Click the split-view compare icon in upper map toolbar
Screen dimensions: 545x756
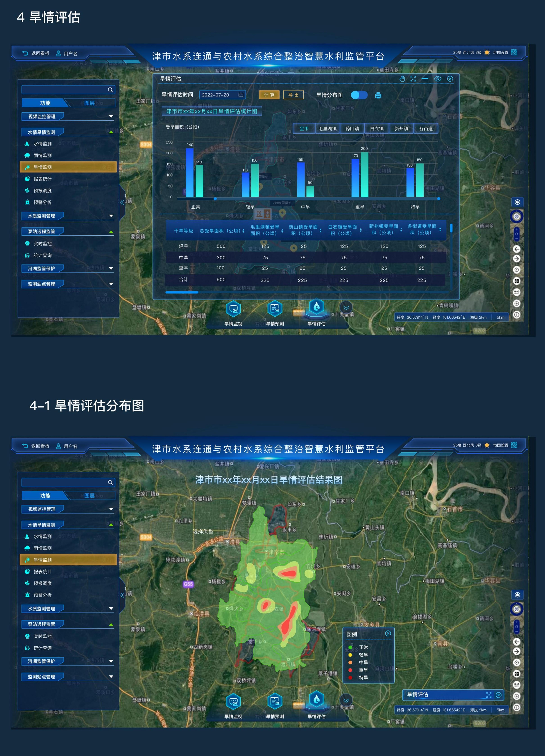pos(516,281)
